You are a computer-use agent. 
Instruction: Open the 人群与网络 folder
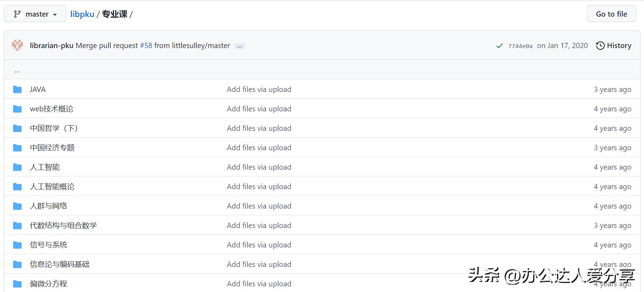48,206
